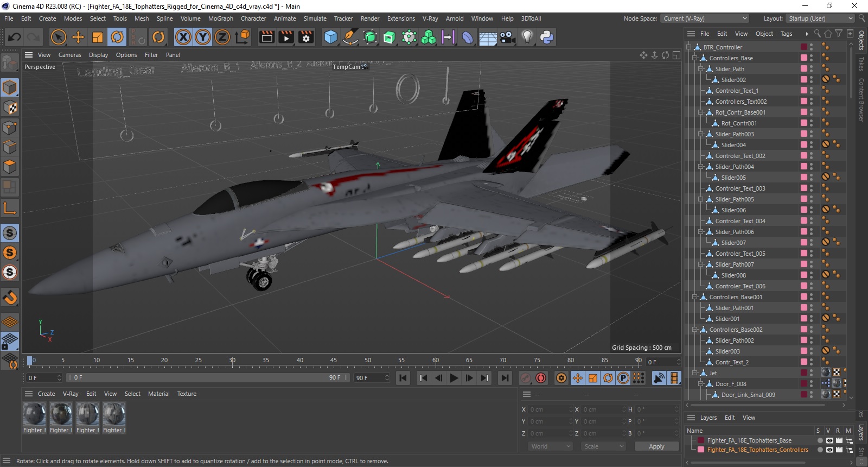Click the X position input field
The width and height of the screenshot is (868, 467).
[551, 409]
